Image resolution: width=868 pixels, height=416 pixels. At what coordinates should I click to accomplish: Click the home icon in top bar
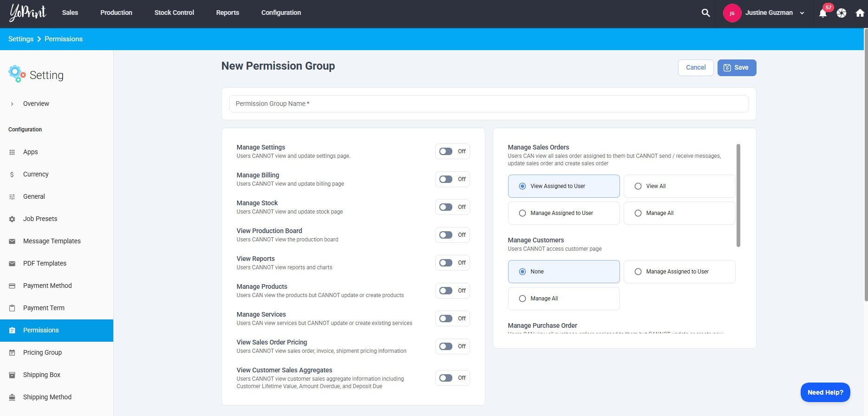(860, 13)
